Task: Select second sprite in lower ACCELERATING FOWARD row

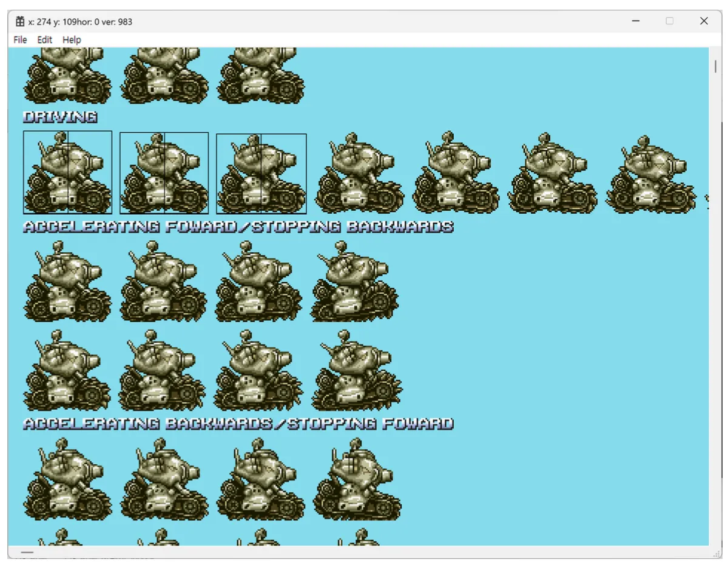Action: tap(163, 371)
